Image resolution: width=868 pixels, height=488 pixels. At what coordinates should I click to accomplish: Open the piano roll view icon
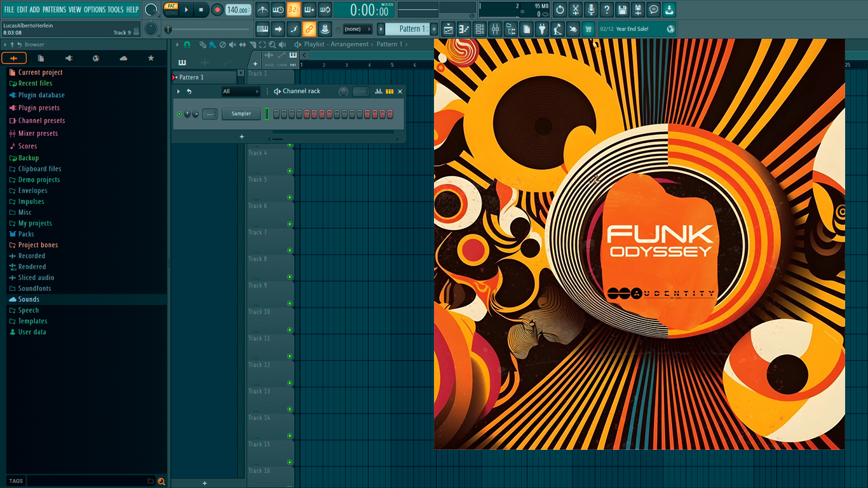tap(464, 29)
